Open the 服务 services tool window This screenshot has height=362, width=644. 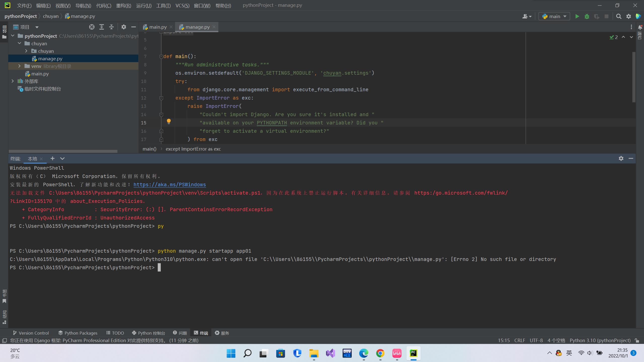click(222, 333)
